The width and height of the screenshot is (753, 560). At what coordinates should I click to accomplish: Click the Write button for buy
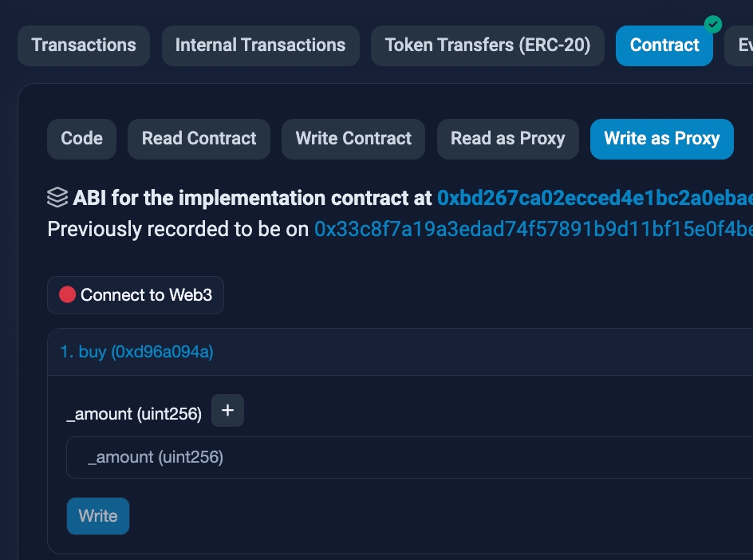point(97,516)
